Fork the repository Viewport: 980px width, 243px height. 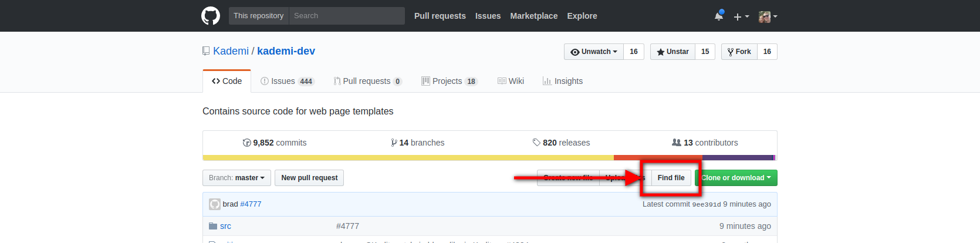(739, 52)
